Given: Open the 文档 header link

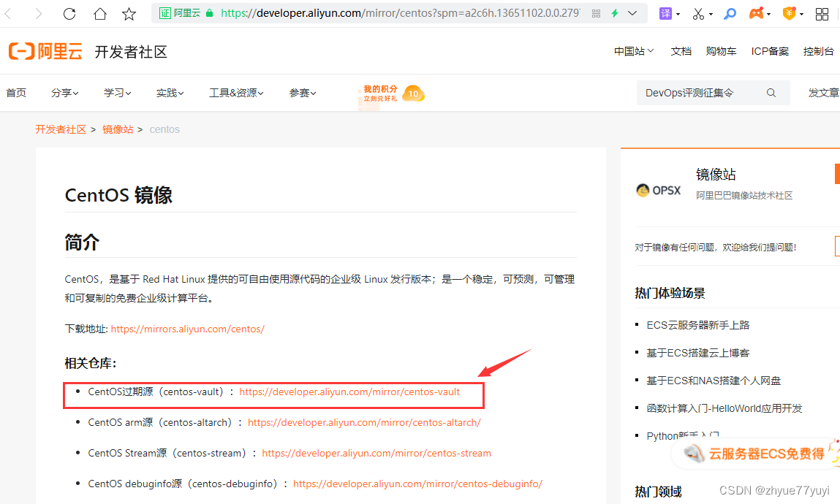Looking at the screenshot, I should (681, 51).
